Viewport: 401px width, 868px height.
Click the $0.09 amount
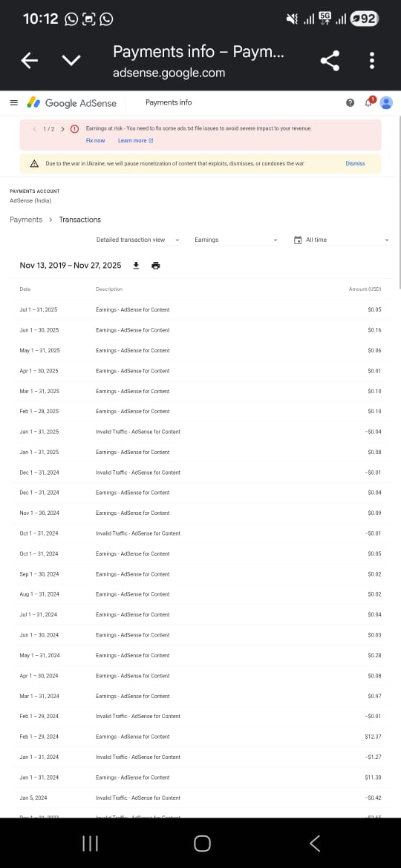coord(374,513)
